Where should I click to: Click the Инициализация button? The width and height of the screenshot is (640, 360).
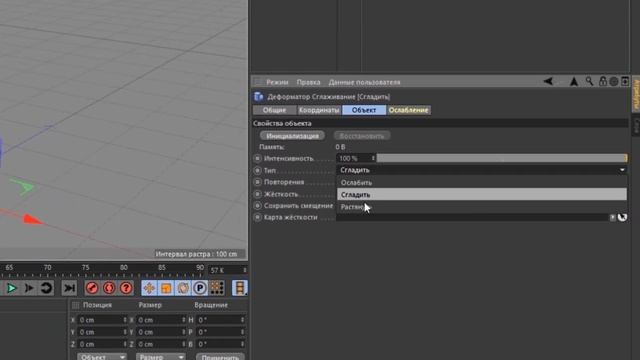[292, 136]
